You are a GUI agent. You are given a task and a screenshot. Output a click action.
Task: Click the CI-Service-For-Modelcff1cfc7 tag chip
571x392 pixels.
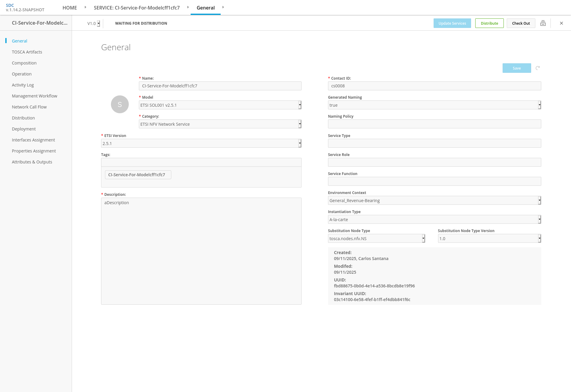click(138, 175)
